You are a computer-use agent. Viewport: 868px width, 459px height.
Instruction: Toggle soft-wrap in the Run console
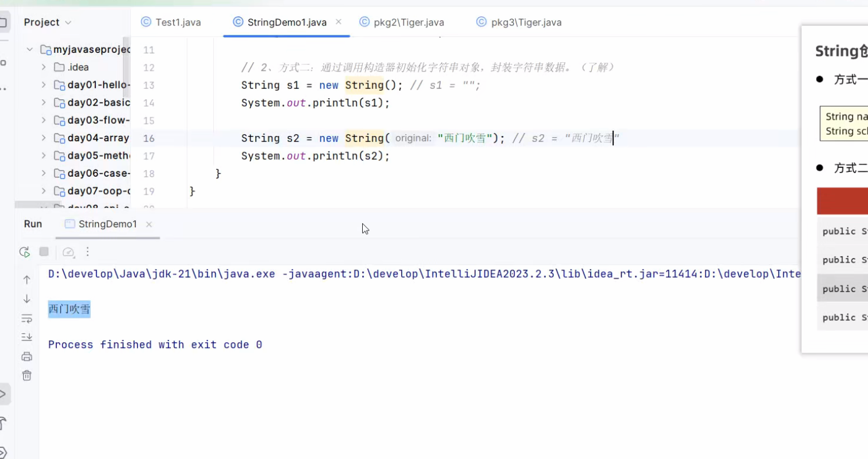(26, 318)
